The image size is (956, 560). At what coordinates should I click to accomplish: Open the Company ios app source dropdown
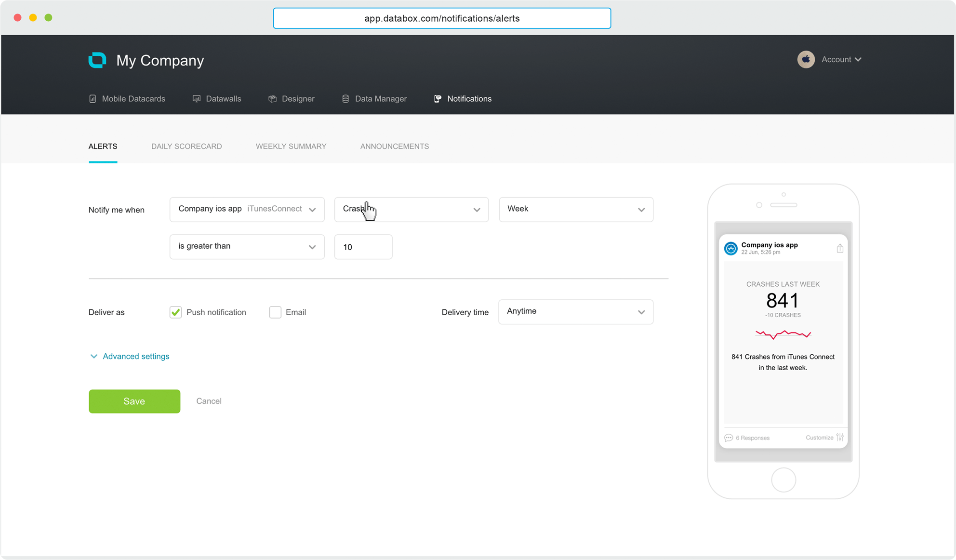pos(247,209)
